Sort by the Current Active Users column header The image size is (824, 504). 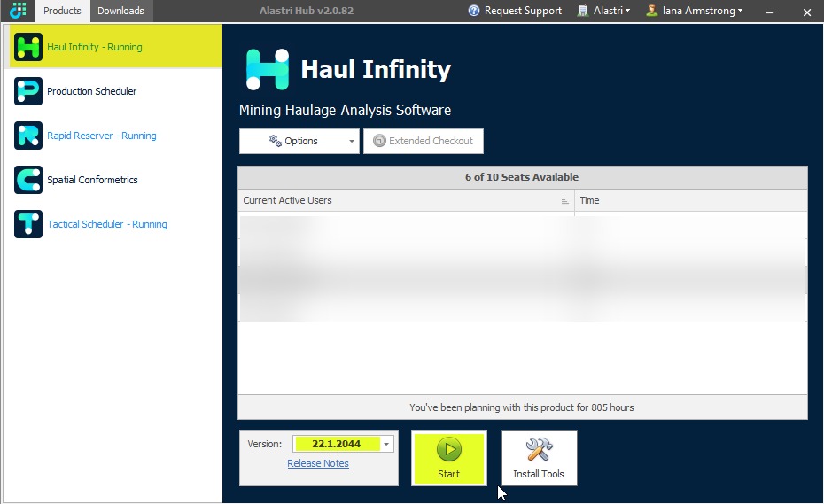pos(406,200)
